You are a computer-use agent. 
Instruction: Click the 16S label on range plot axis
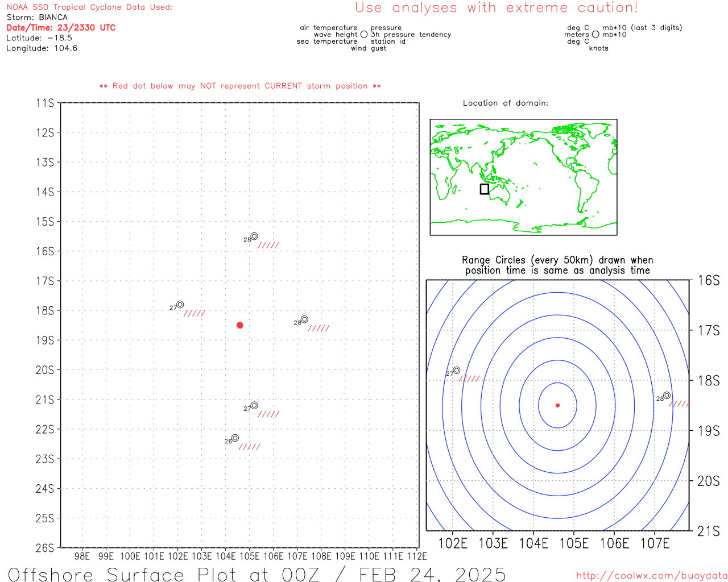709,280
